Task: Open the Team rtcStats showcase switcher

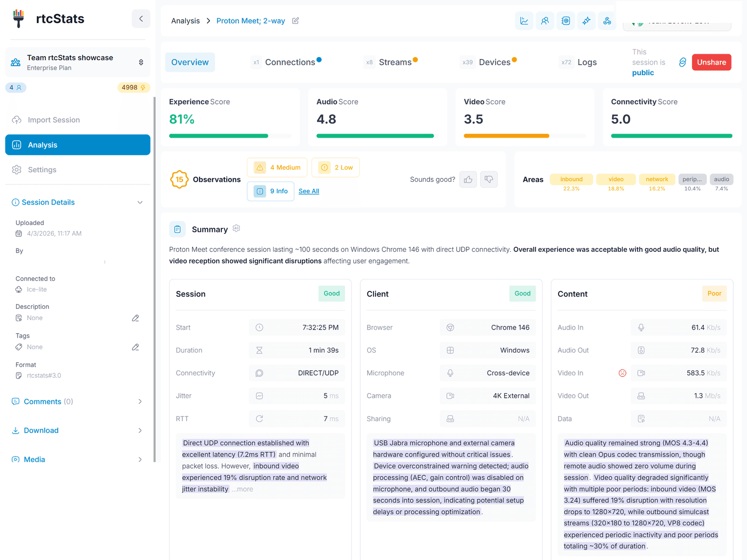Action: [x=78, y=62]
